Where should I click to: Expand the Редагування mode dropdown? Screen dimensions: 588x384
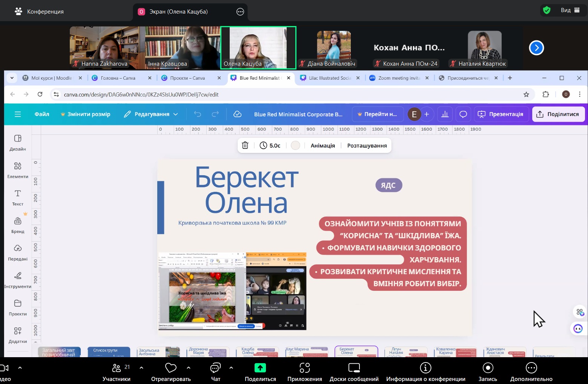(151, 114)
